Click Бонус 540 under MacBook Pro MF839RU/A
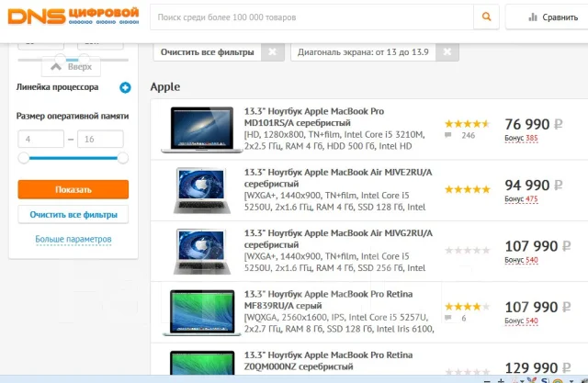Viewport: 588px width, 383px height. (521, 321)
